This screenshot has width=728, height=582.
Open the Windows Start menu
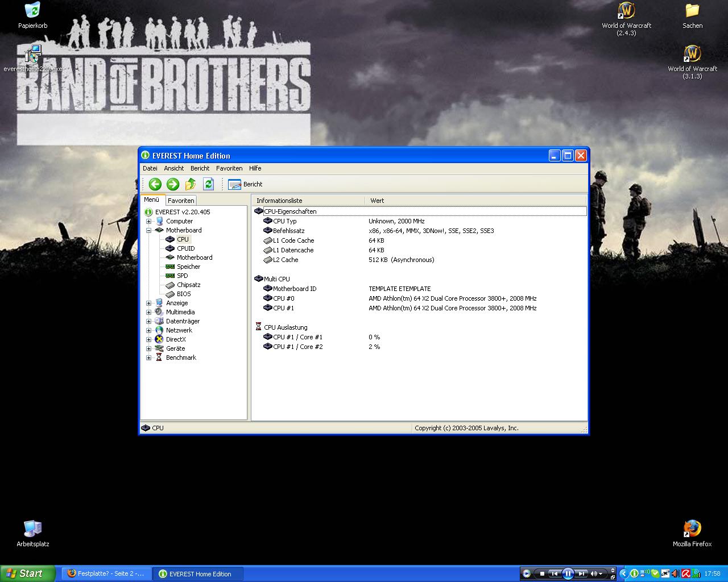click(27, 573)
